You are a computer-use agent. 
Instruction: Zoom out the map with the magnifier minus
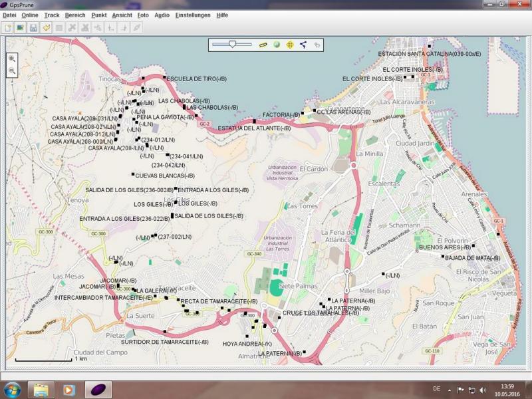[x=12, y=70]
